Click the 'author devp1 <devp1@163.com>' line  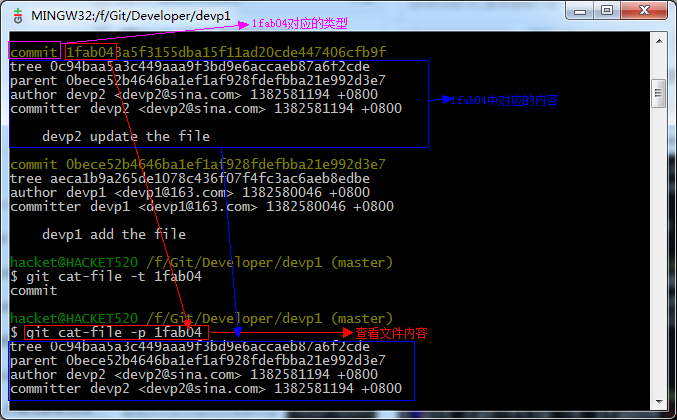coord(190,193)
